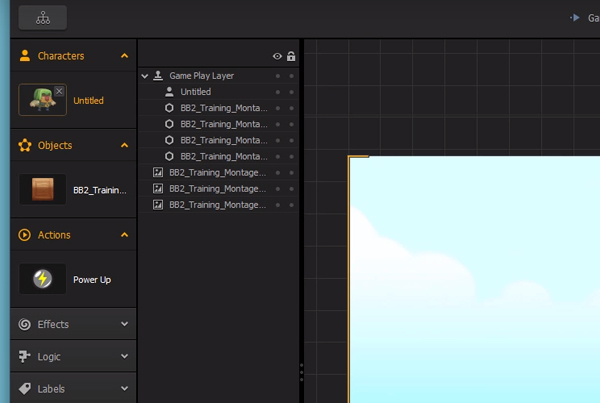This screenshot has width=600, height=403.
Task: Click the Power Up action name
Action: [92, 280]
